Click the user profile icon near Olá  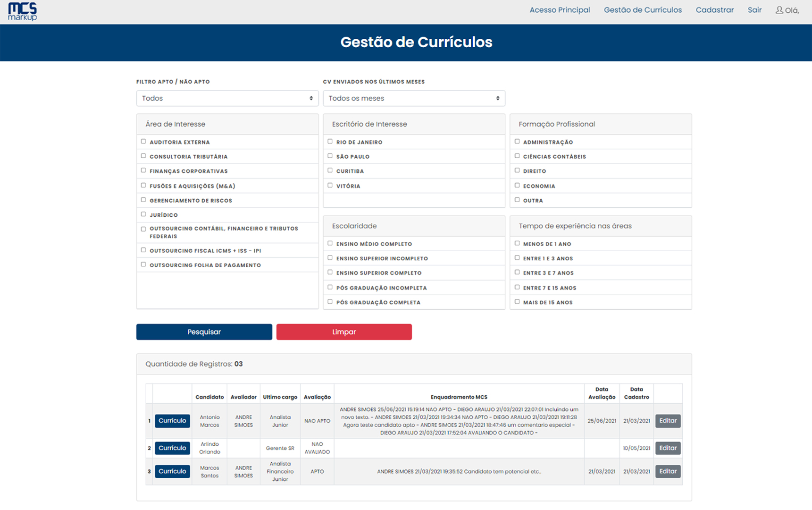coord(779,10)
